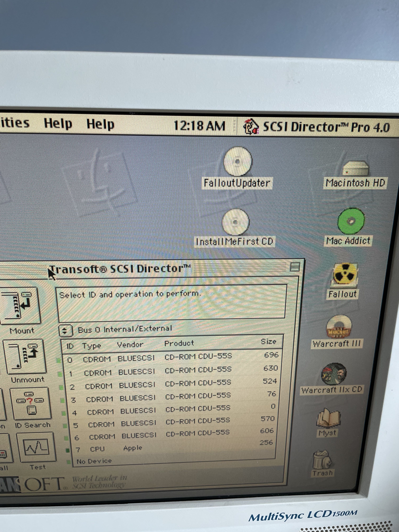
Task: Open the SCSI Director Pro 4.0 application menu
Action: click(316, 127)
